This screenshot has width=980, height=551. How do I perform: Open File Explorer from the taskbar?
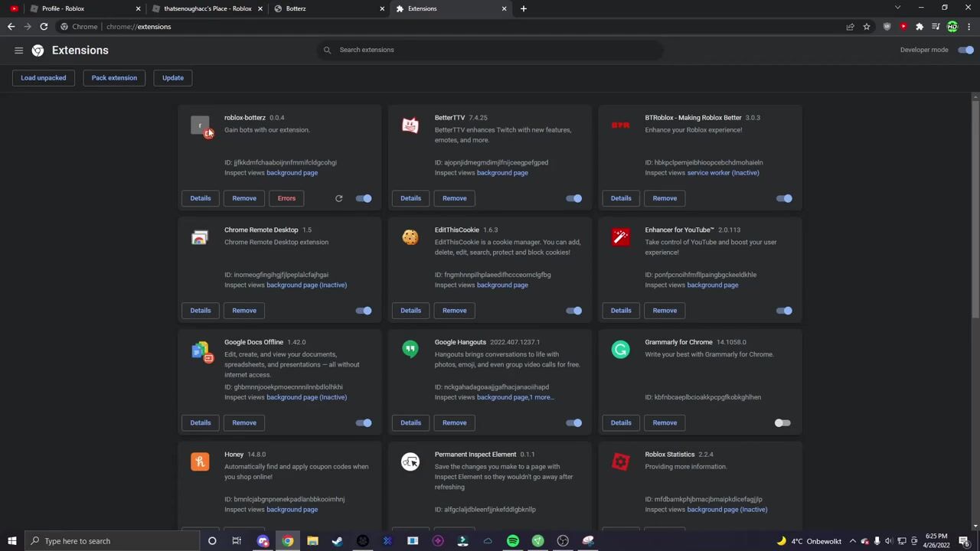point(312,541)
